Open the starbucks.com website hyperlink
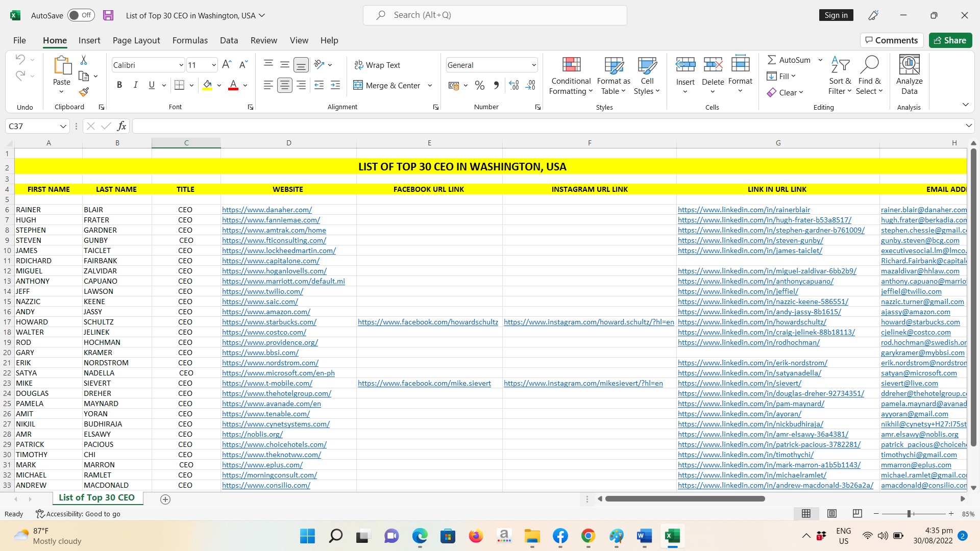Viewport: 980px width, 551px height. [269, 322]
